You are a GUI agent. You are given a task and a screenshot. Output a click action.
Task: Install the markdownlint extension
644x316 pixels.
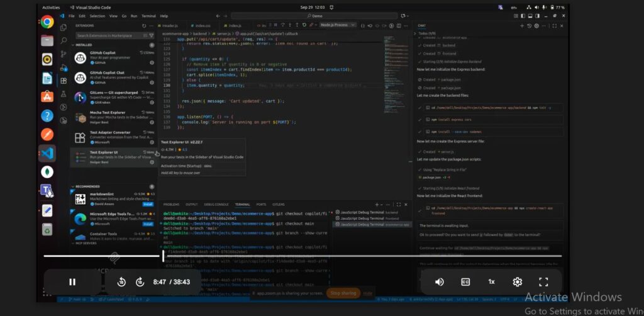148,205
